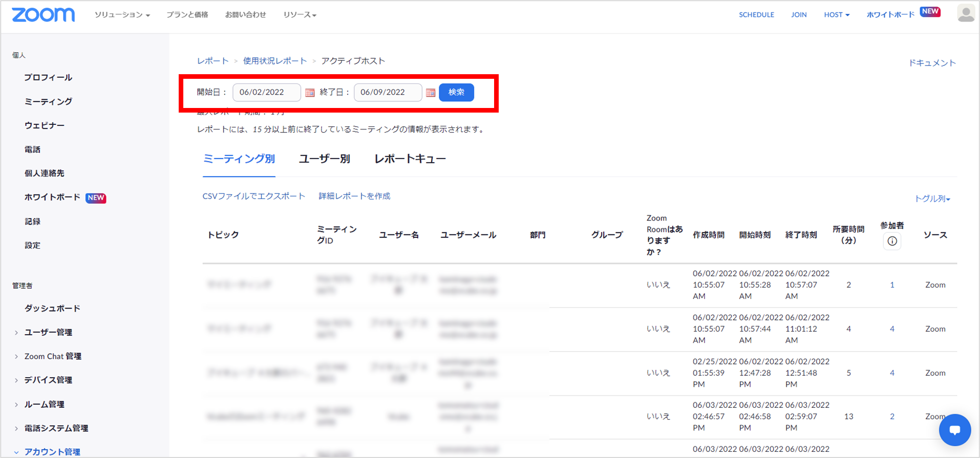The width and height of the screenshot is (980, 458).
Task: Click the 終了日 date field
Action: [388, 93]
